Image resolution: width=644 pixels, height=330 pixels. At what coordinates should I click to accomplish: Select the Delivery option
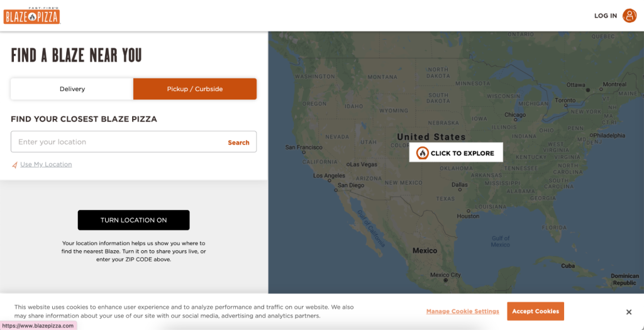72,89
